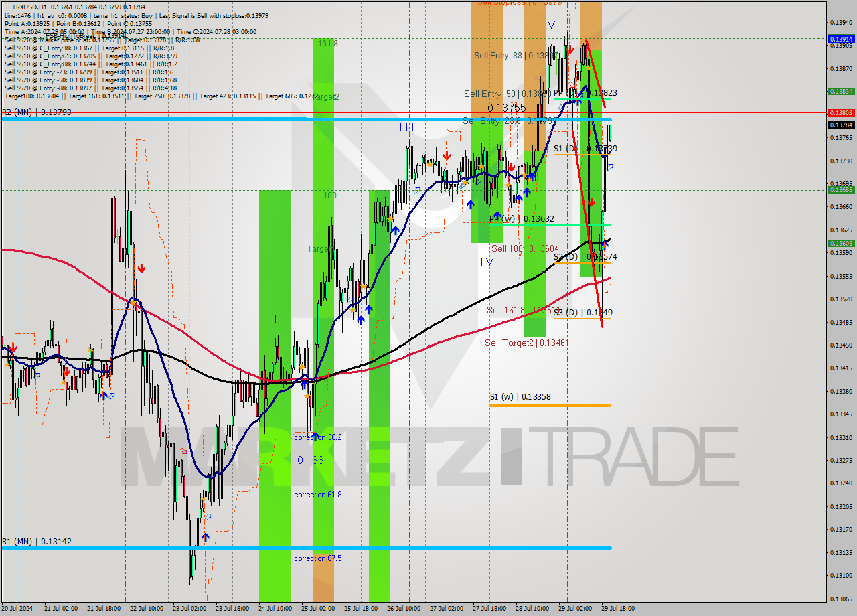Click the green 0.13685 price tag
The height and width of the screenshot is (616, 857).
click(x=841, y=189)
